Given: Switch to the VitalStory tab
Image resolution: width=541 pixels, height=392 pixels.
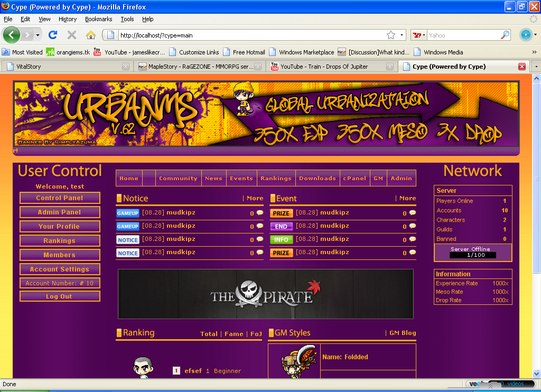Looking at the screenshot, I should point(63,67).
